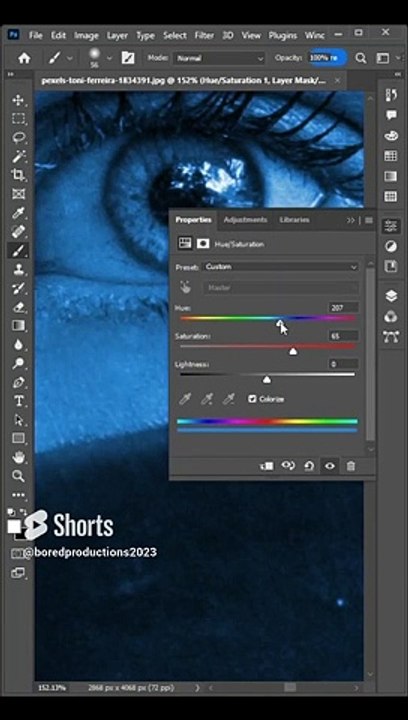Select the Eyedropper tool in toolbar
408x720 pixels.
18,213
